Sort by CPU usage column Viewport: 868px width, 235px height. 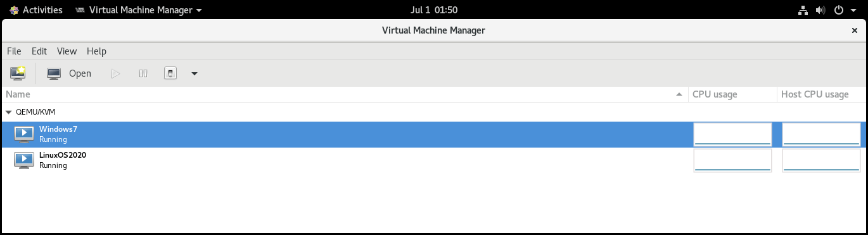point(732,94)
